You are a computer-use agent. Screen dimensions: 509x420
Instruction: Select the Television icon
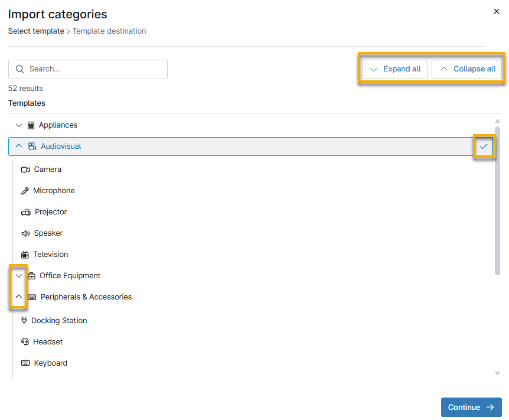(24, 254)
